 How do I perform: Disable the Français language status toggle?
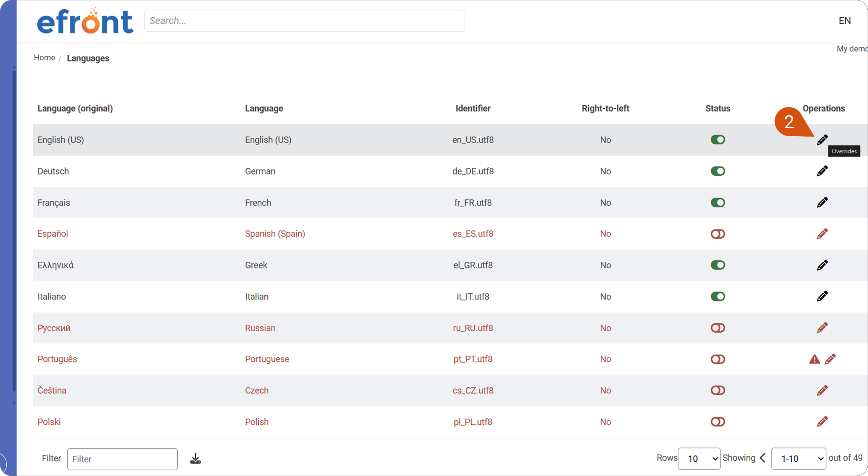point(718,203)
